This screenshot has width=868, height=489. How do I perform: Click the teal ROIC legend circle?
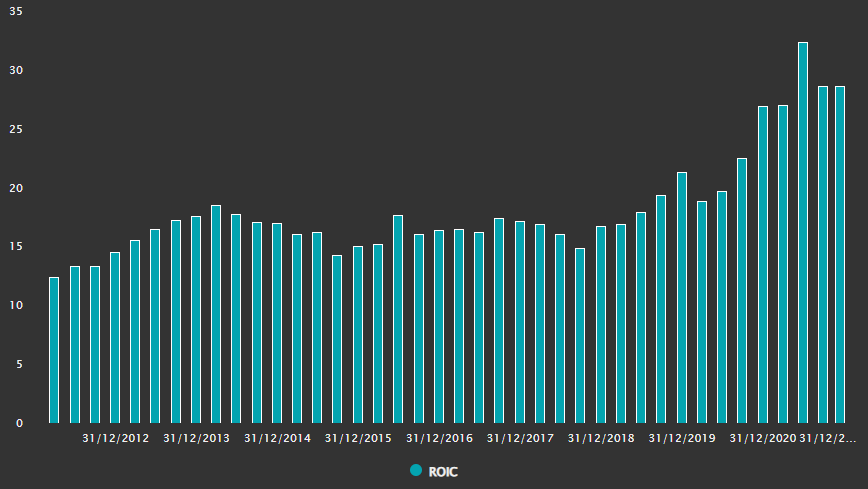416,471
